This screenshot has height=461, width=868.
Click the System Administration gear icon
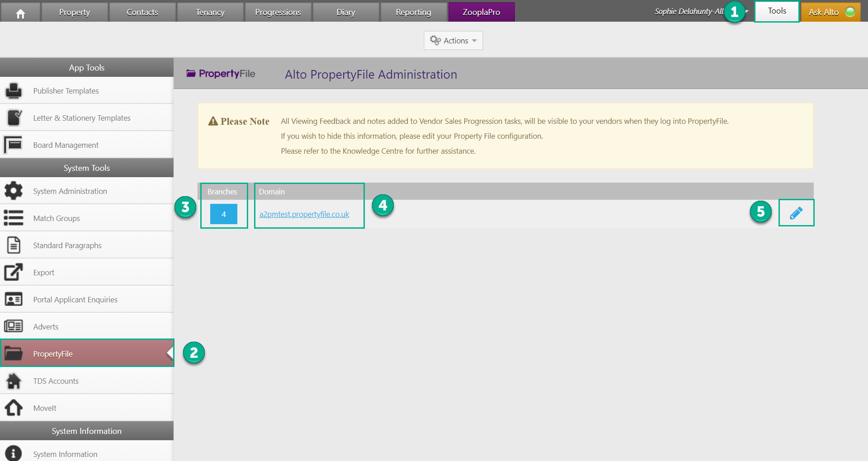click(14, 191)
